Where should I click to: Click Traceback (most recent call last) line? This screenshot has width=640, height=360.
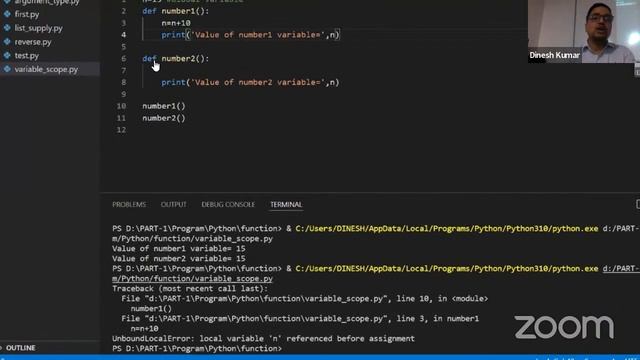pos(190,289)
